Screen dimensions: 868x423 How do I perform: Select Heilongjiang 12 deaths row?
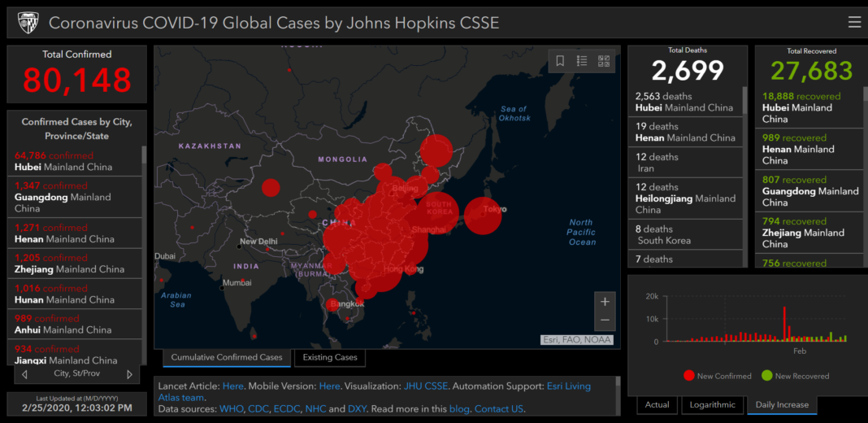[x=685, y=198]
